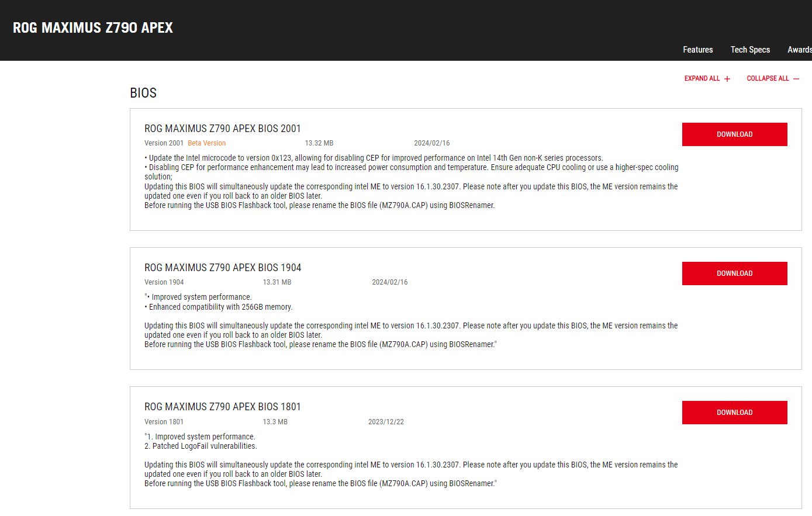Screen dimensions: 812x516
Task: Click 'Version 2001' text
Action: (x=164, y=143)
